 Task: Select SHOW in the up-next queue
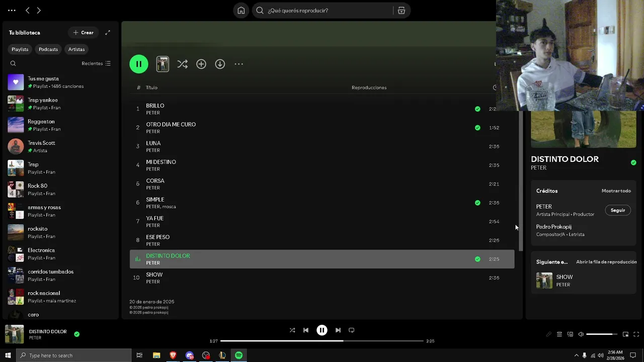[584, 281]
